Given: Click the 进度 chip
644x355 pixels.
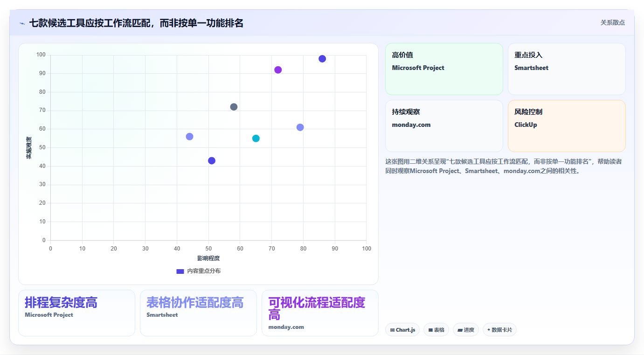Looking at the screenshot, I should point(466,330).
